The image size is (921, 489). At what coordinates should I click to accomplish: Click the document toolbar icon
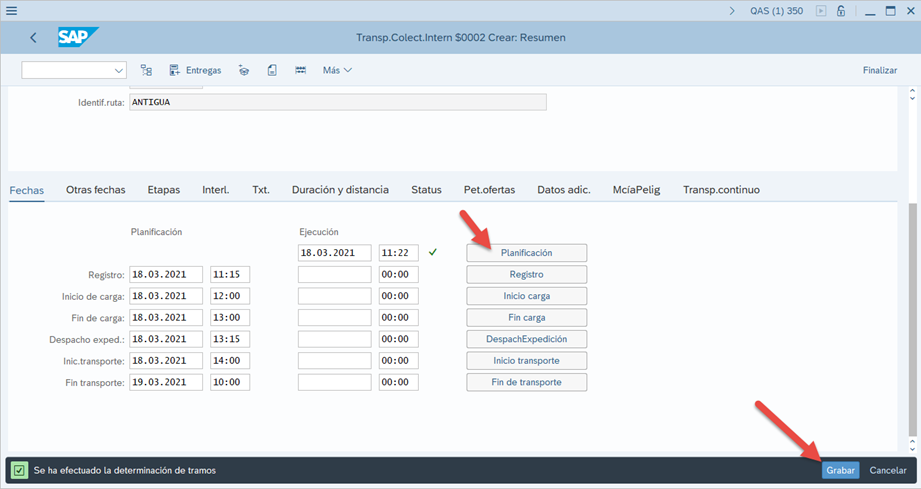coord(272,70)
